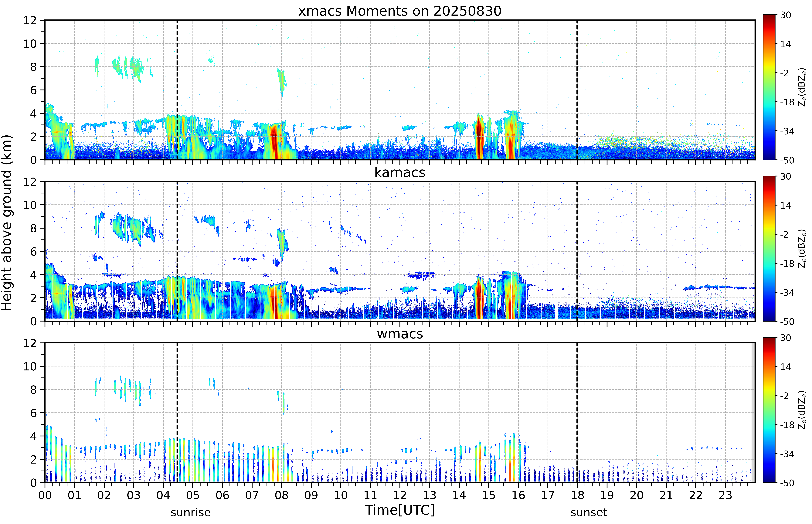Click the "4" height tick in the xmacs panel
Screen dimensions: 812x524
pos(33,113)
